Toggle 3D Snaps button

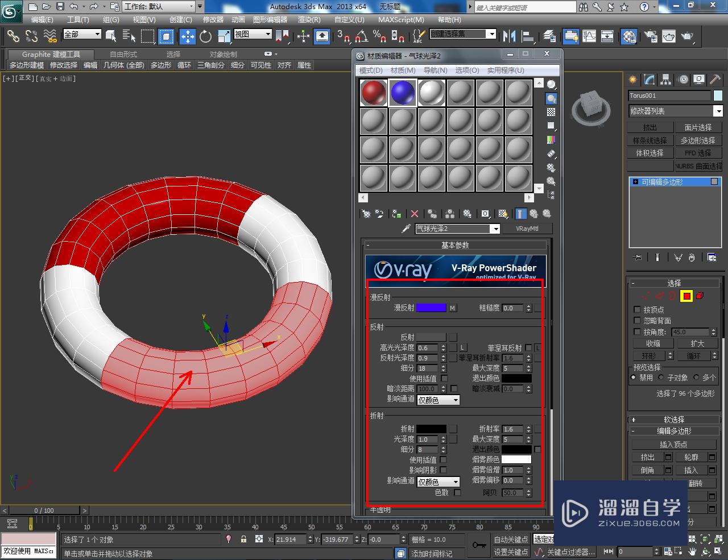coord(343,36)
